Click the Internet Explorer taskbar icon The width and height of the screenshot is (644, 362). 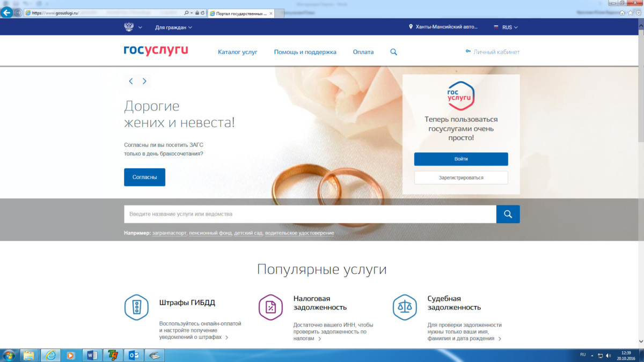tap(50, 355)
